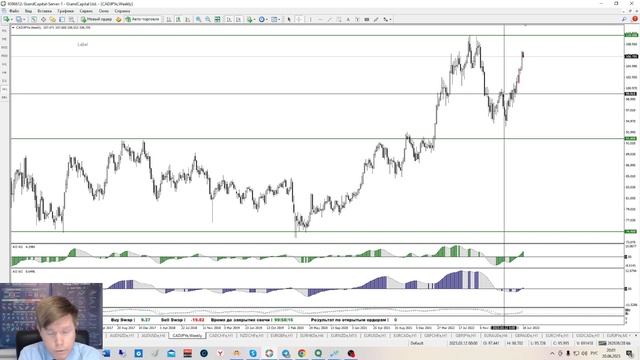Image resolution: width=640 pixels, height=360 pixels.
Task: Expand the Arrows objects dropdown
Action: [391, 19]
